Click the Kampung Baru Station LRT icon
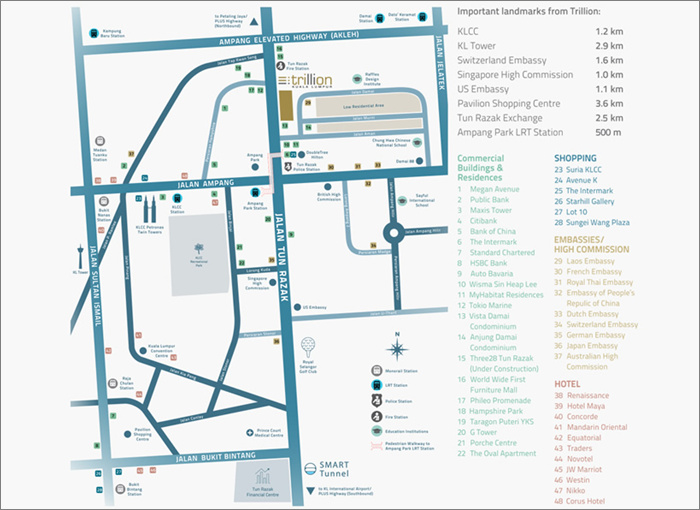The image size is (700, 510). click(94, 33)
